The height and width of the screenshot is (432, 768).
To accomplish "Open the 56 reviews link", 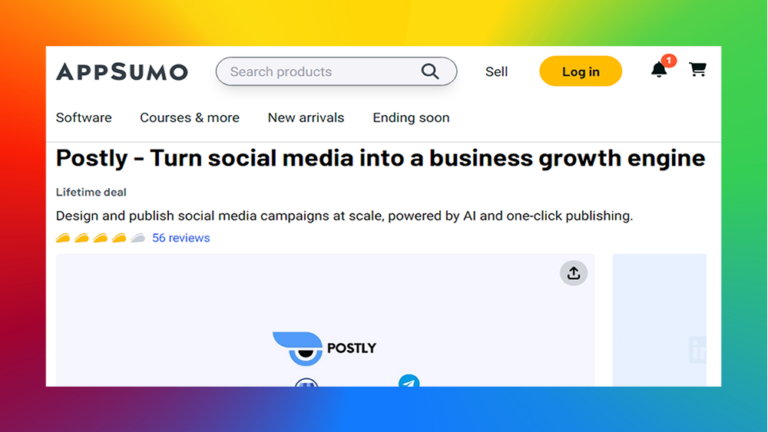I will (x=181, y=238).
